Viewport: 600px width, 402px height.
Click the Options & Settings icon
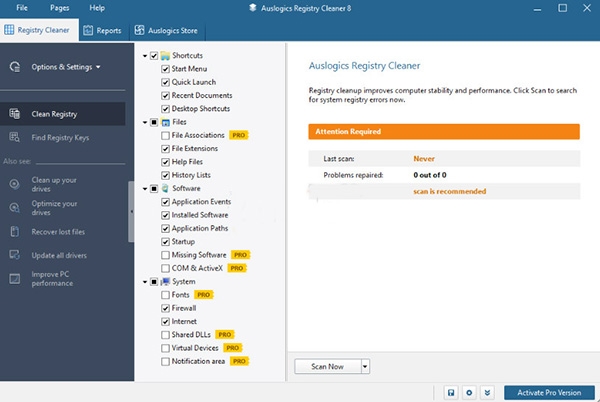tap(15, 67)
